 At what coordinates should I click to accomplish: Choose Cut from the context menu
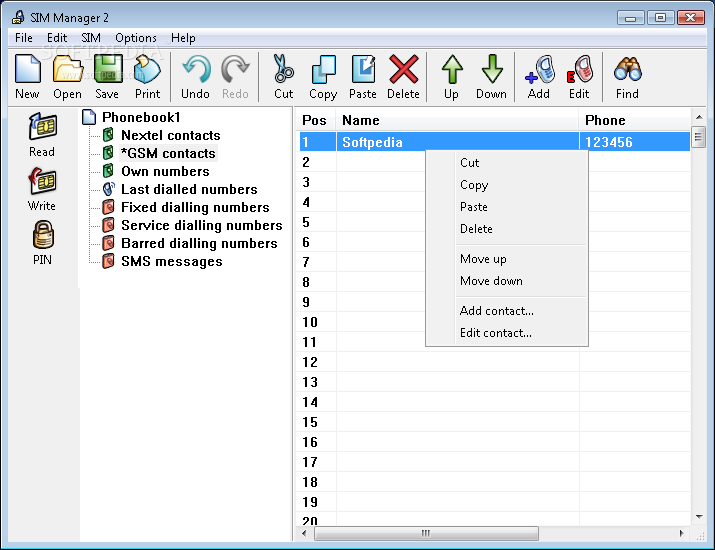[507, 163]
